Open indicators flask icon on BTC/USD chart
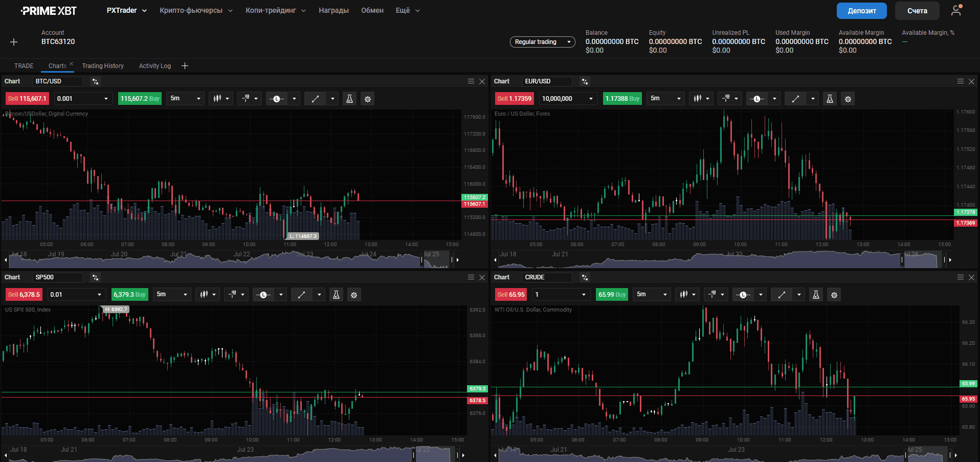The width and height of the screenshot is (980, 462). coord(349,99)
